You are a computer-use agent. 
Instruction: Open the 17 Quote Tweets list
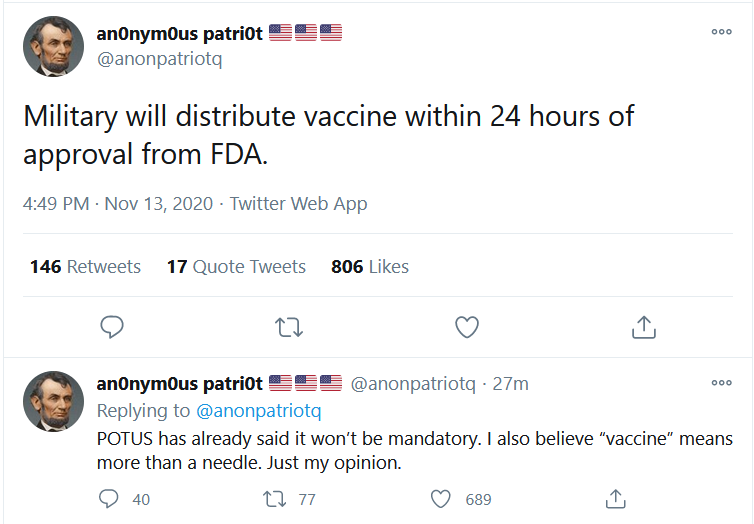236,267
